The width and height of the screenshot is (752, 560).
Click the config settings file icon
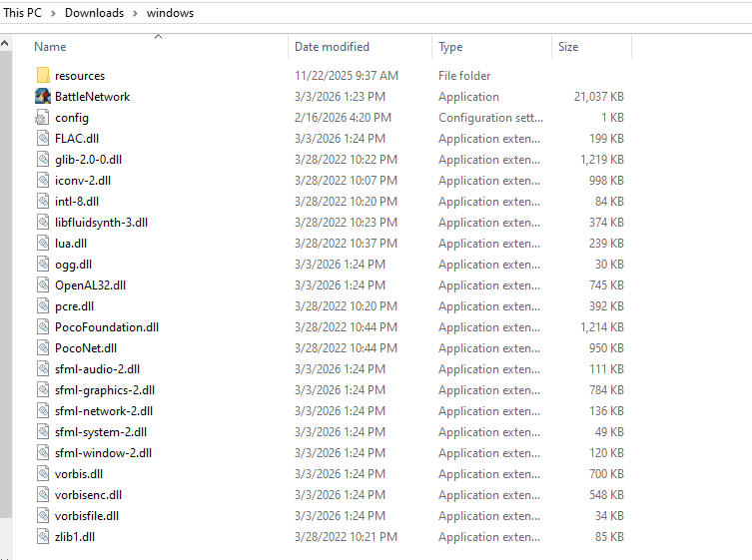[43, 118]
